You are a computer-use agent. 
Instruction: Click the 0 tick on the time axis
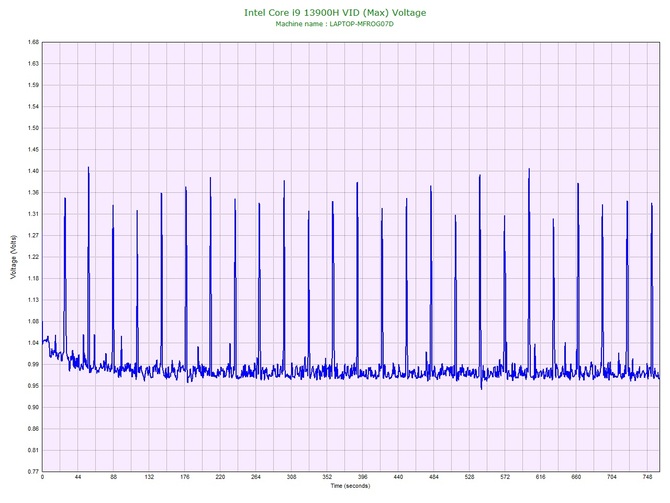[x=42, y=478]
